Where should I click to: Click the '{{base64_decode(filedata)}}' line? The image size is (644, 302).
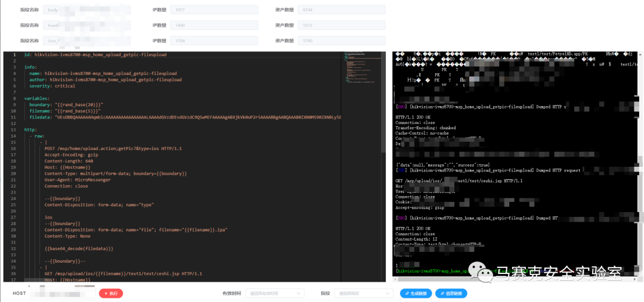(x=79, y=248)
